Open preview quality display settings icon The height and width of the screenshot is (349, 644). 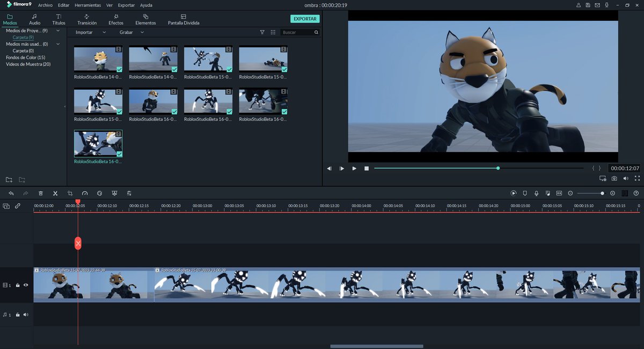603,178
